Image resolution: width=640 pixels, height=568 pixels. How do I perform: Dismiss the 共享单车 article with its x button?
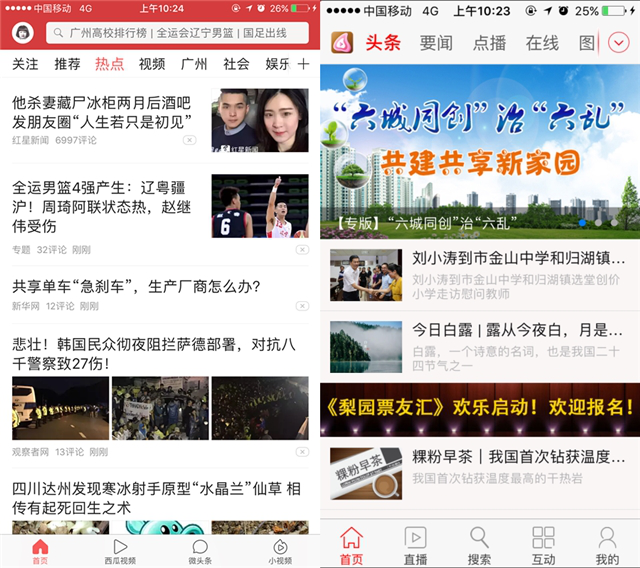coord(302,306)
